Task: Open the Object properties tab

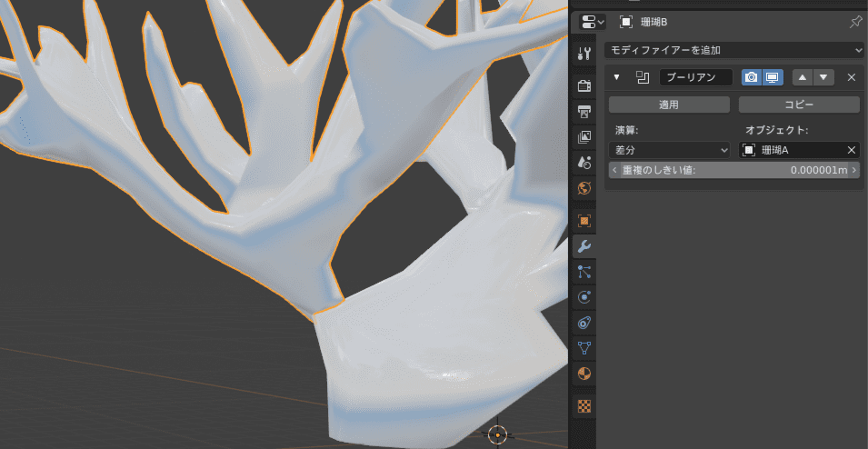Action: tap(584, 221)
